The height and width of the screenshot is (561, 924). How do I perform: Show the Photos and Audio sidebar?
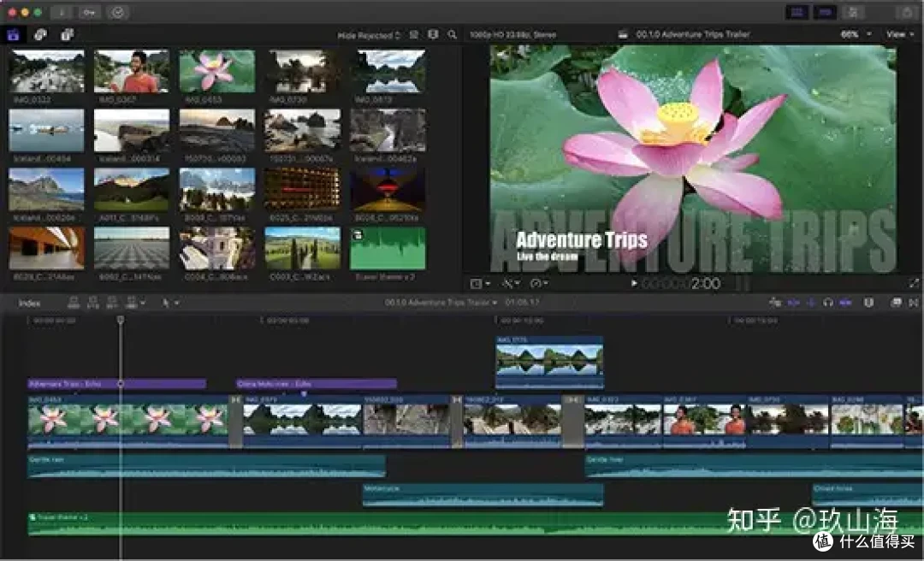point(40,35)
